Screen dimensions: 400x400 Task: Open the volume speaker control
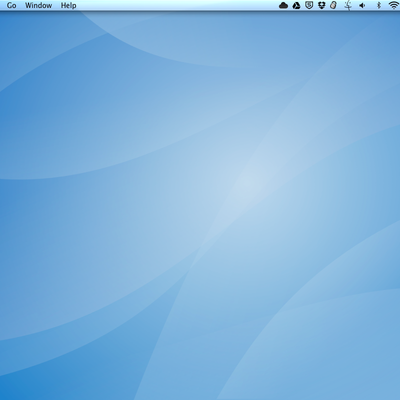click(x=362, y=5)
